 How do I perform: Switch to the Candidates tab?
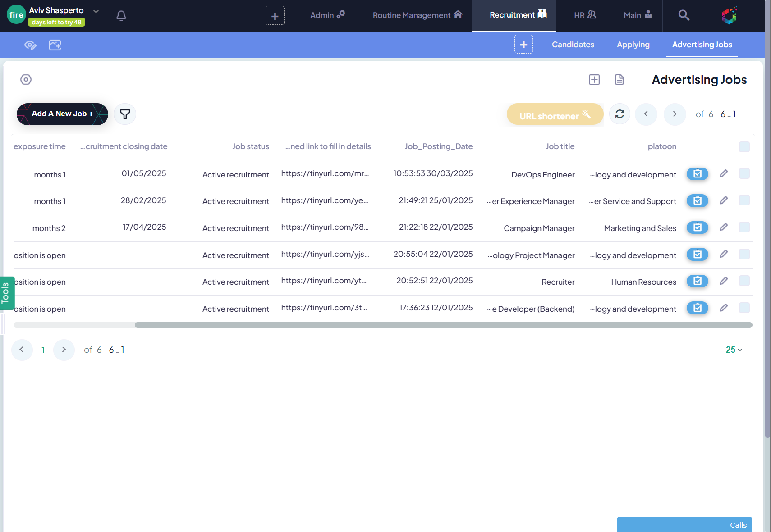(573, 45)
